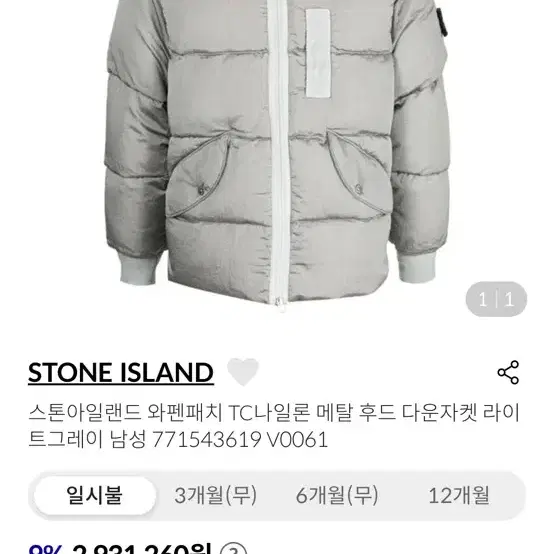554x554 pixels.
Task: Select the 일시불 payment option
Action: [x=95, y=495]
